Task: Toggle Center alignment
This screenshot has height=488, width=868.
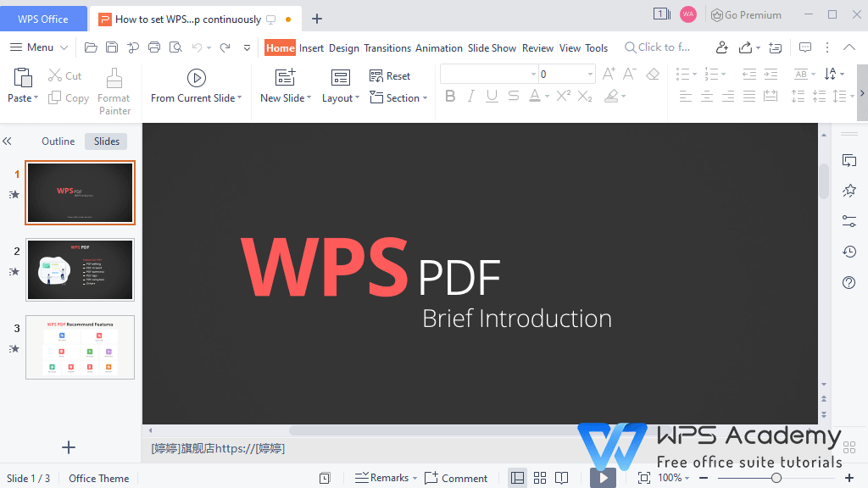Action: coord(707,97)
